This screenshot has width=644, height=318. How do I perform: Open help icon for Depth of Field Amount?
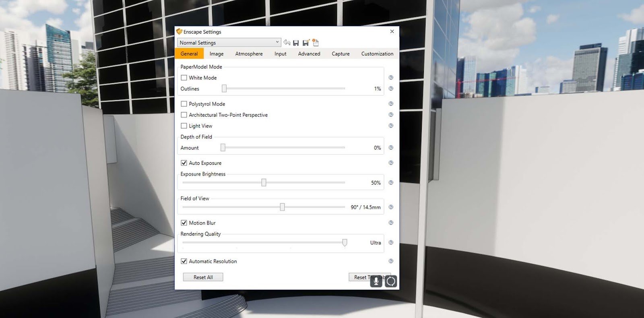coord(391,148)
